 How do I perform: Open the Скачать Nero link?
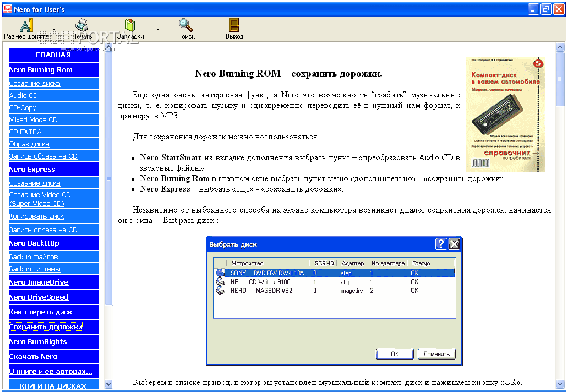pos(34,357)
